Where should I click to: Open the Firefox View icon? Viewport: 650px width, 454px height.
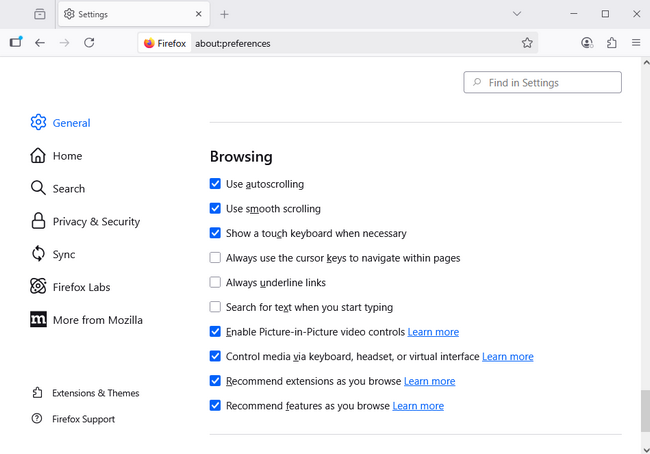pos(39,14)
